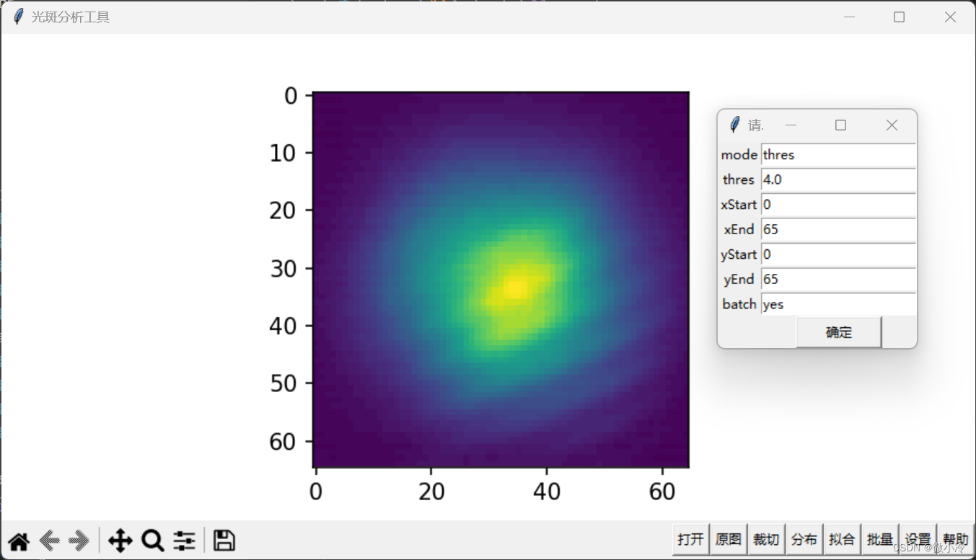Close the 光斑分析工具 main window
This screenshot has height=560, width=976.
[950, 17]
